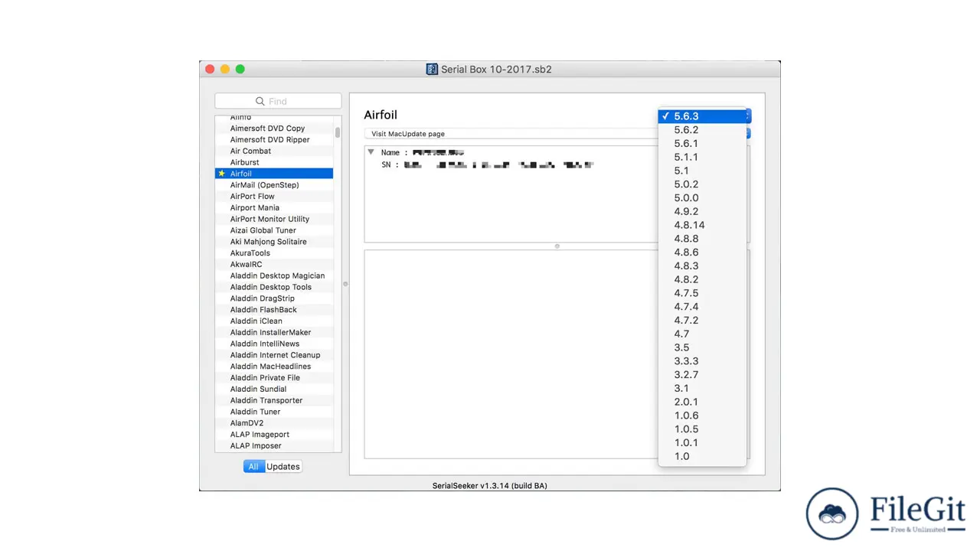Select Aladdin InstallerMaker

pos(274,332)
